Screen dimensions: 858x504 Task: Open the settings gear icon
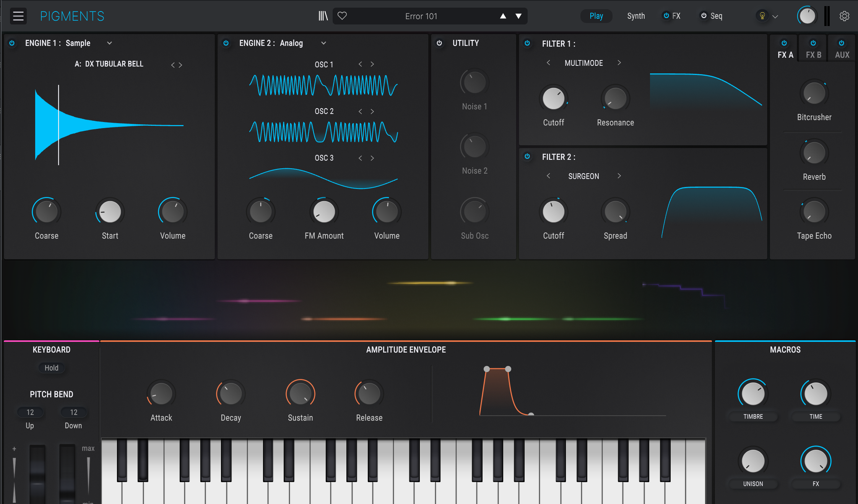pyautogui.click(x=844, y=16)
